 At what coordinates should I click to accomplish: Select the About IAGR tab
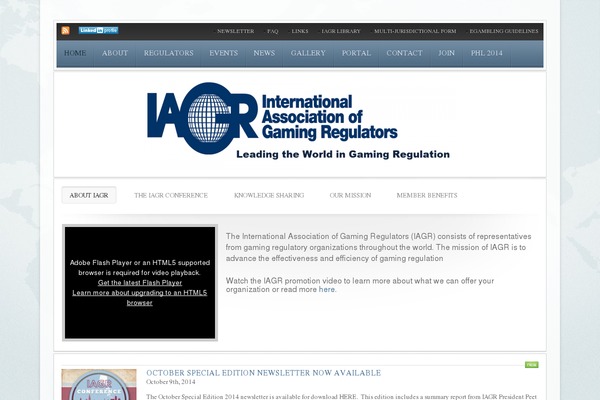pyautogui.click(x=89, y=195)
